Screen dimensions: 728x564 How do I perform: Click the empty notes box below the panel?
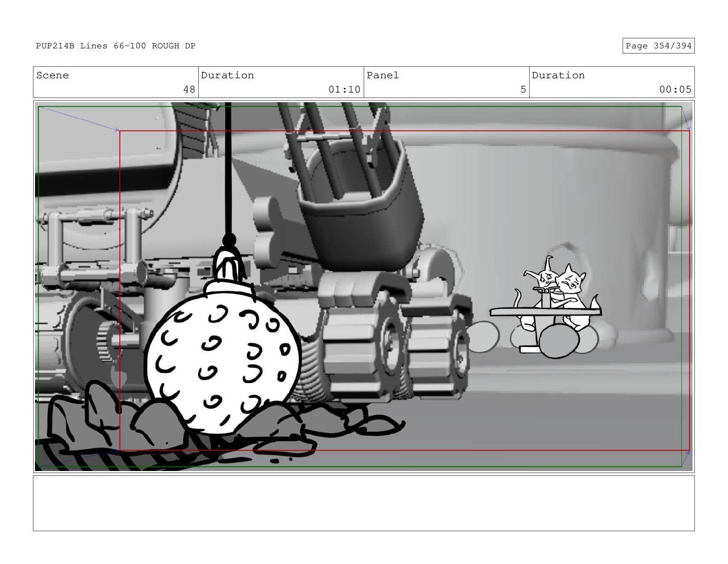coord(364,503)
